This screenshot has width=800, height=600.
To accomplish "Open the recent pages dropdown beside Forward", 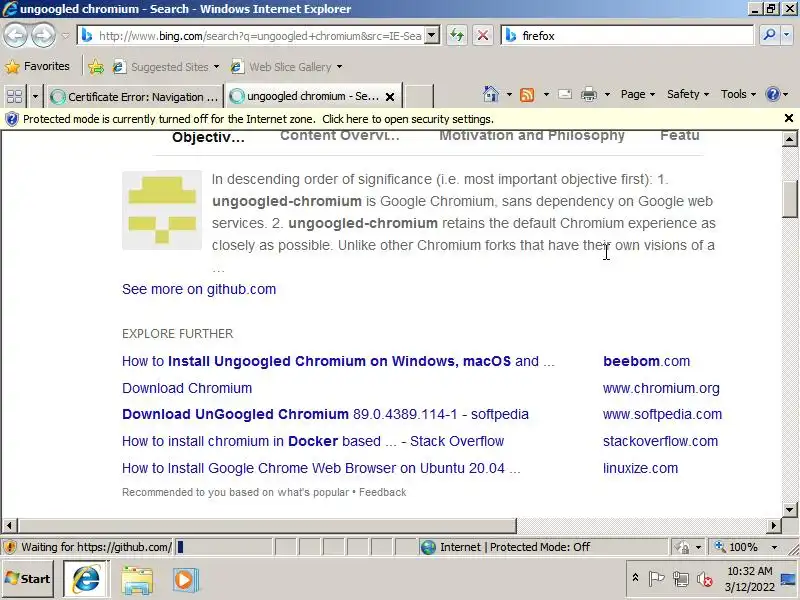I will pos(65,36).
